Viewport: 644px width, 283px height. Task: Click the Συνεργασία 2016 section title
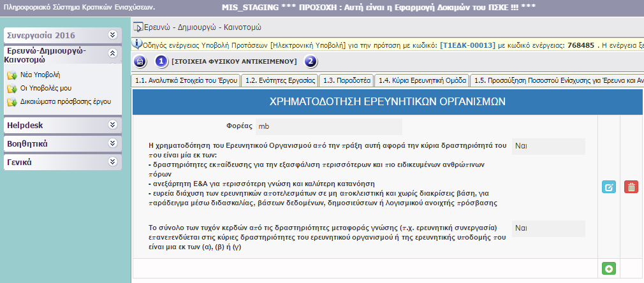[x=41, y=35]
